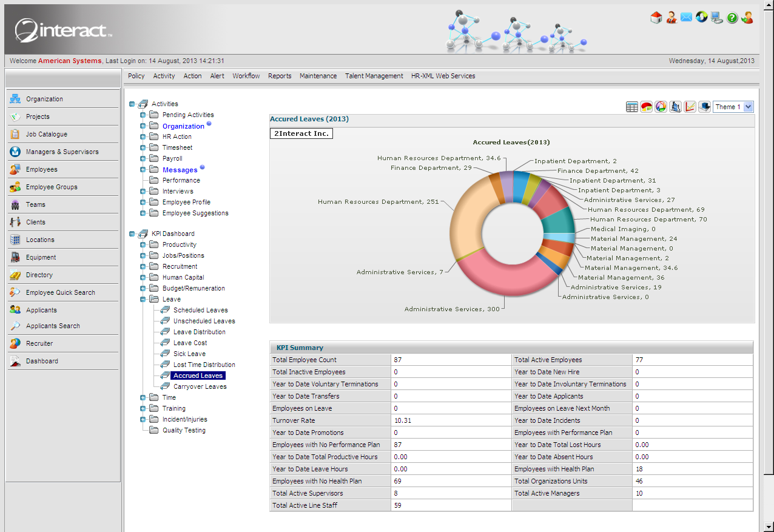
Task: Click the teal Human Resources 70 slice
Action: coord(558,221)
